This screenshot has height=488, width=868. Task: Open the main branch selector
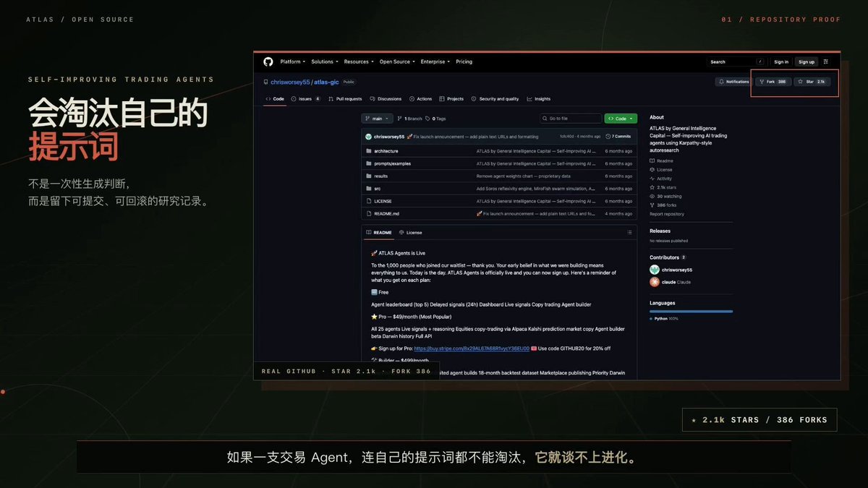click(377, 119)
